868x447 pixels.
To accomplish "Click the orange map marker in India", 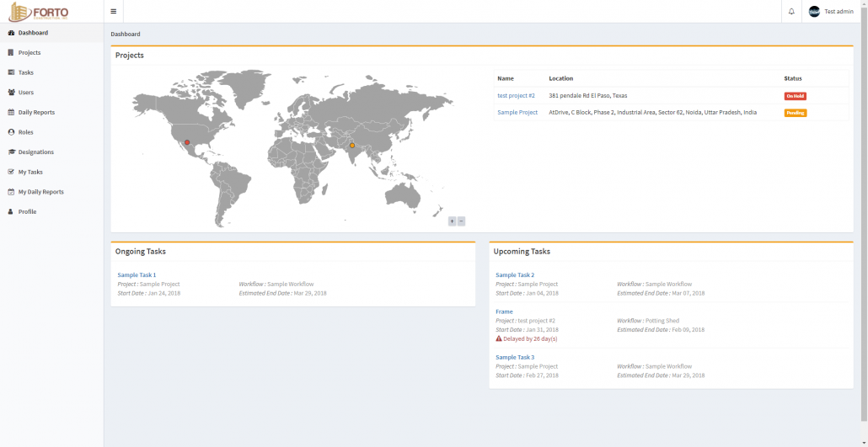I will tap(352, 146).
